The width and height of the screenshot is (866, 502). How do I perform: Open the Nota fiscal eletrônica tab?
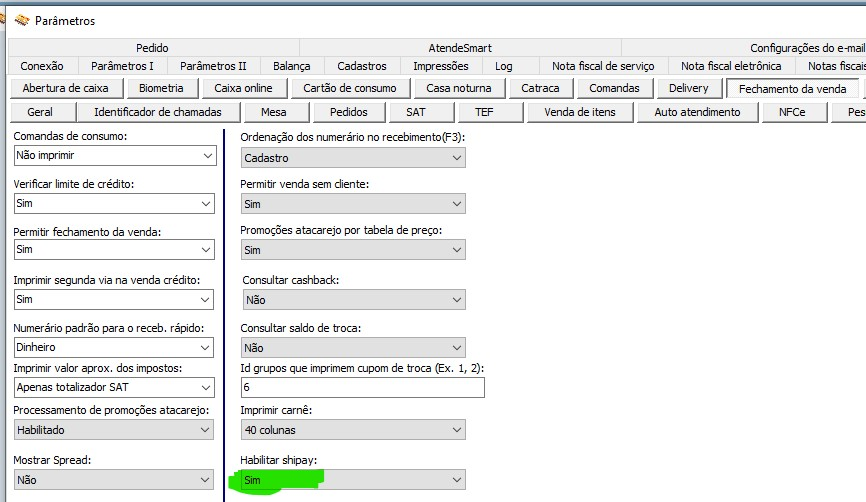731,66
